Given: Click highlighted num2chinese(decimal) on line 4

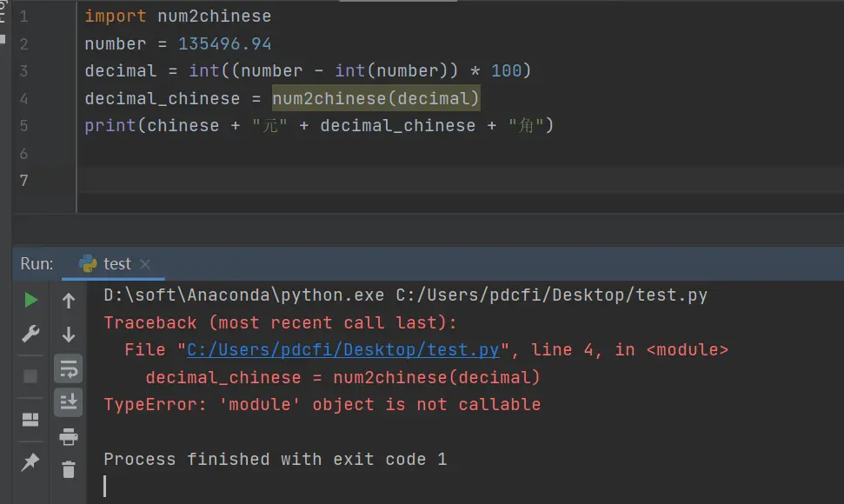Looking at the screenshot, I should [x=375, y=98].
